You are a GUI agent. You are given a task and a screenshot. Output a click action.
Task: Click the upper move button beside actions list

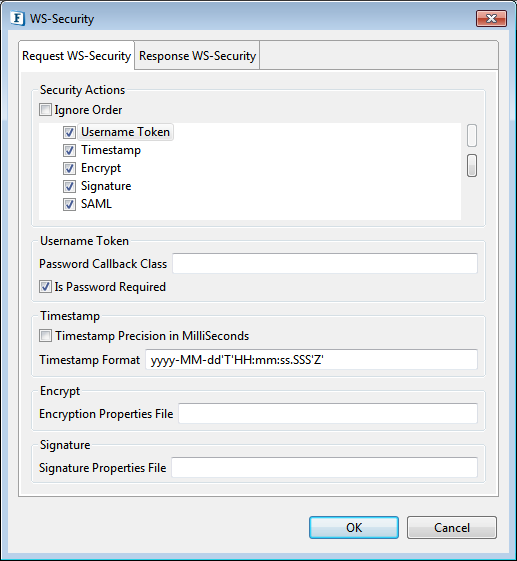[x=472, y=135]
